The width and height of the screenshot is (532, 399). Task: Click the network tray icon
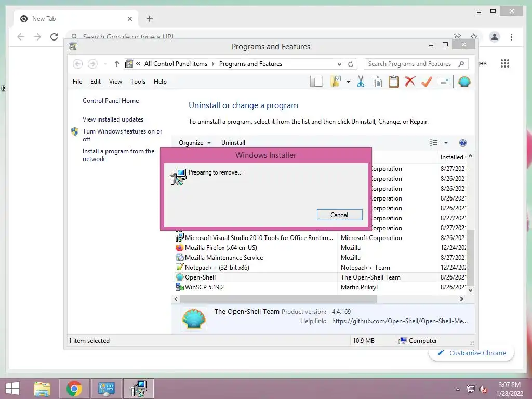471,389
